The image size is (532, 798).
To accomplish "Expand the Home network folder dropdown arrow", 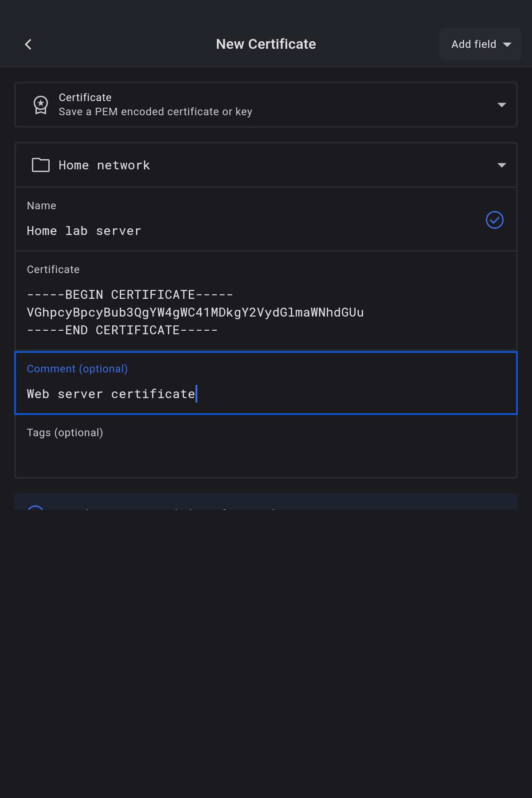I will click(x=501, y=165).
